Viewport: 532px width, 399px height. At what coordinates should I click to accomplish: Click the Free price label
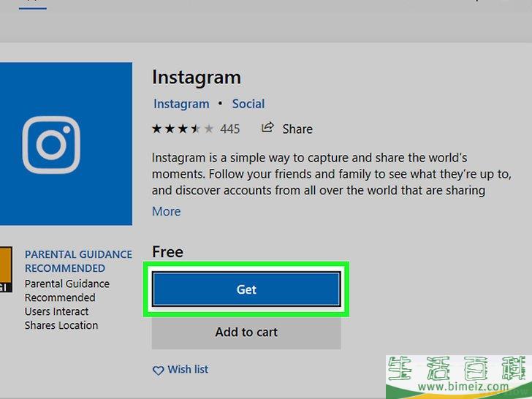[167, 251]
